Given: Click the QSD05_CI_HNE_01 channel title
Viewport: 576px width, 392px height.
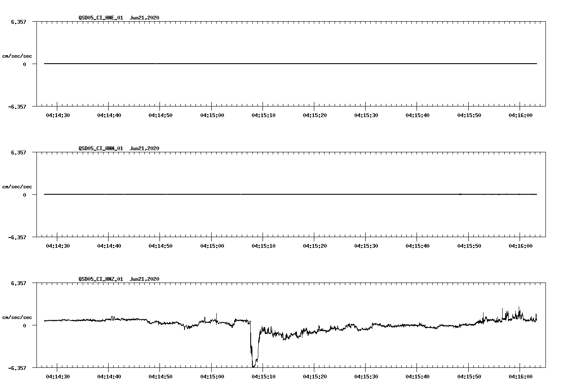Looking at the screenshot, I should (x=101, y=18).
